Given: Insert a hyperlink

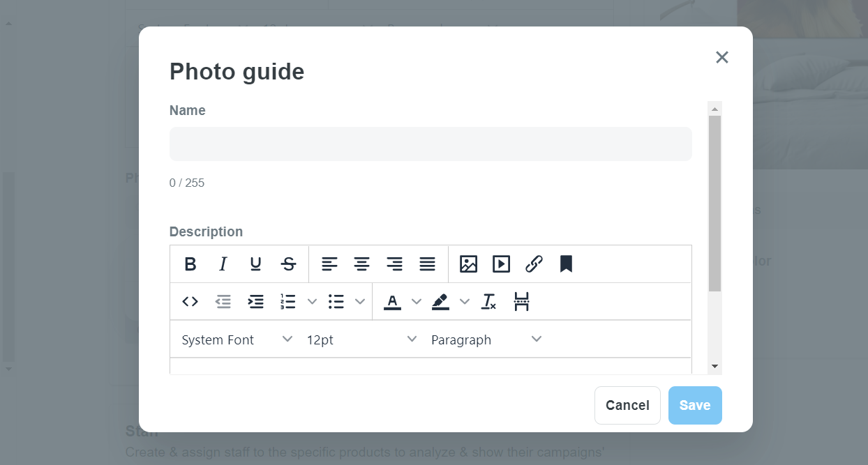Looking at the screenshot, I should point(534,264).
